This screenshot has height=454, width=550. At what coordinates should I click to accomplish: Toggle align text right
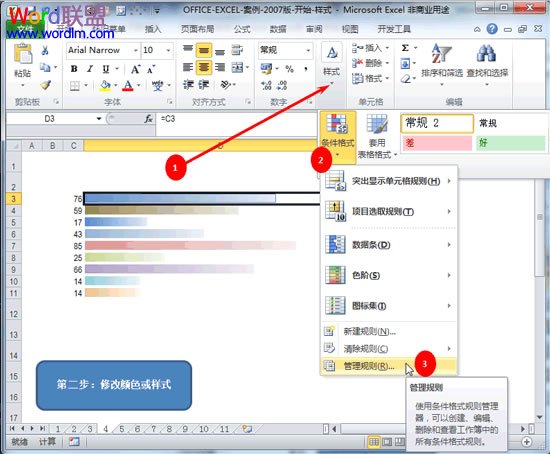pyautogui.click(x=220, y=67)
